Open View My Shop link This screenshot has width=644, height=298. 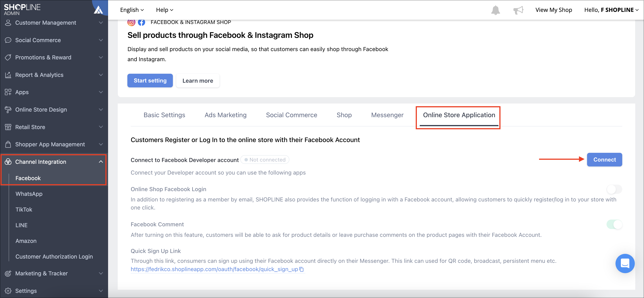[553, 10]
